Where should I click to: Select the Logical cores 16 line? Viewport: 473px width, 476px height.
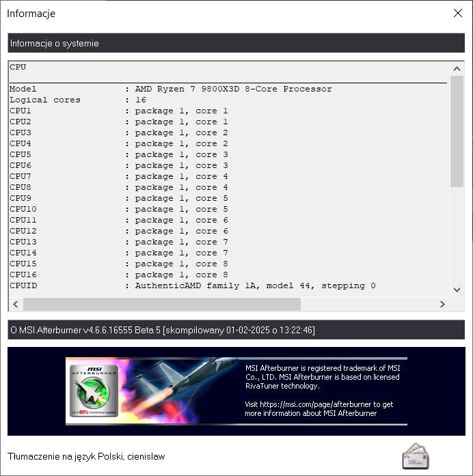click(x=78, y=100)
